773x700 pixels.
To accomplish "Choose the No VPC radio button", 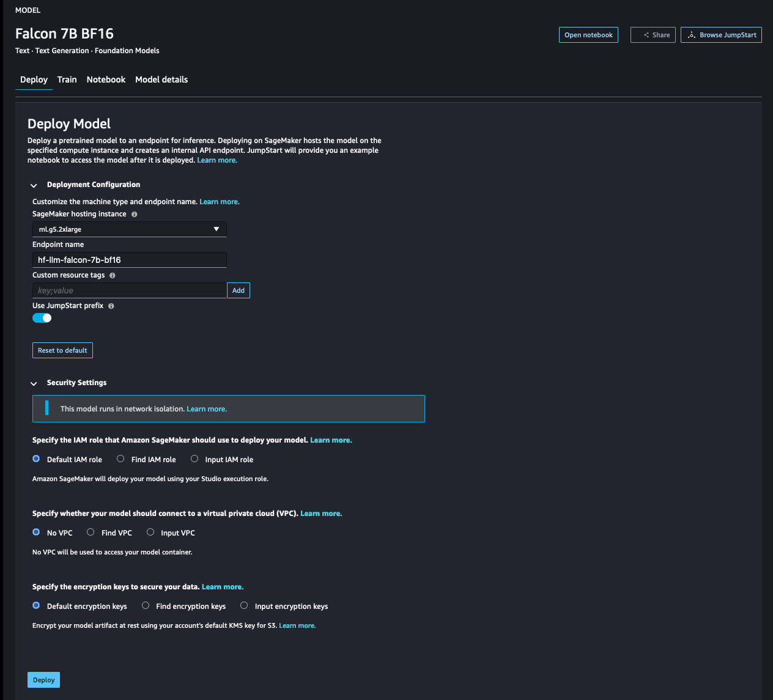I will click(36, 532).
